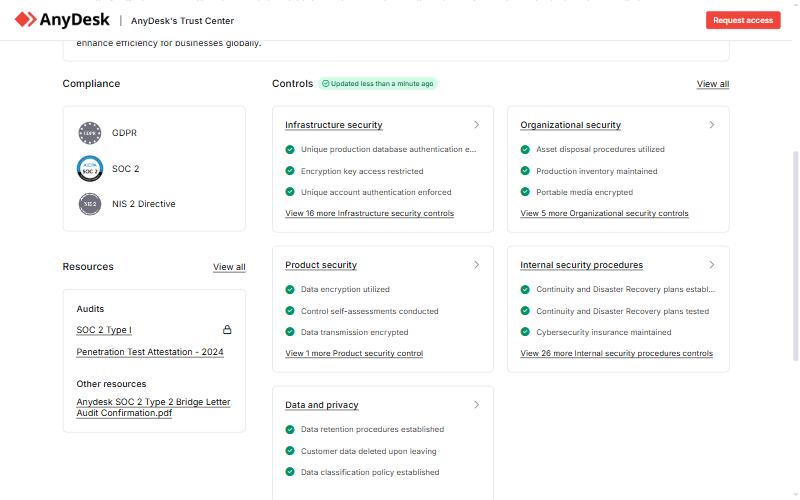The width and height of the screenshot is (800, 500).
Task: Click green check beside Production inventory maintained
Action: pyautogui.click(x=525, y=170)
